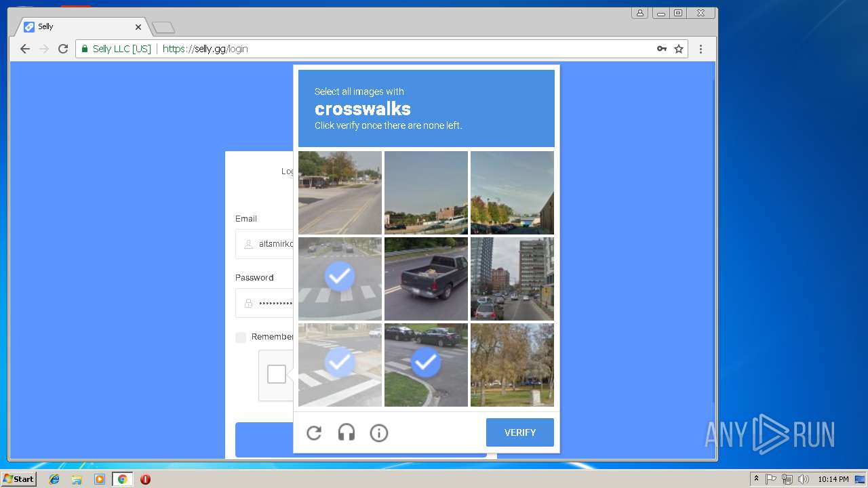Image resolution: width=868 pixels, height=488 pixels.
Task: Show hidden system tray icons
Action: pyautogui.click(x=756, y=479)
